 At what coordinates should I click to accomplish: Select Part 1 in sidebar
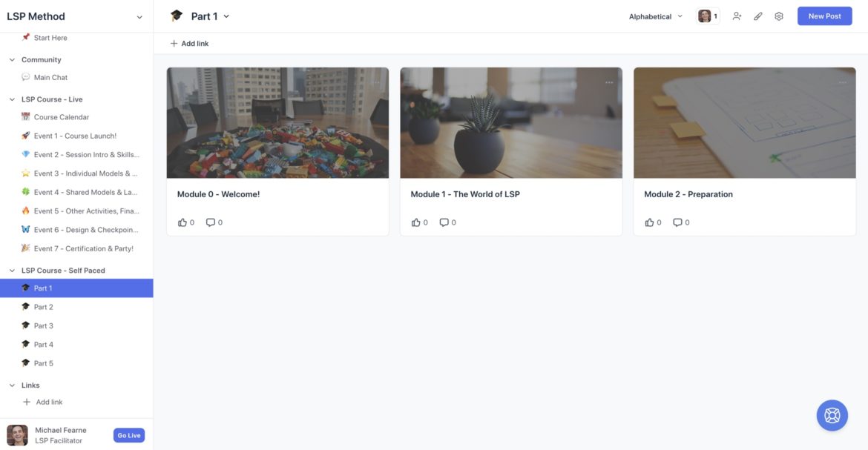pos(76,288)
